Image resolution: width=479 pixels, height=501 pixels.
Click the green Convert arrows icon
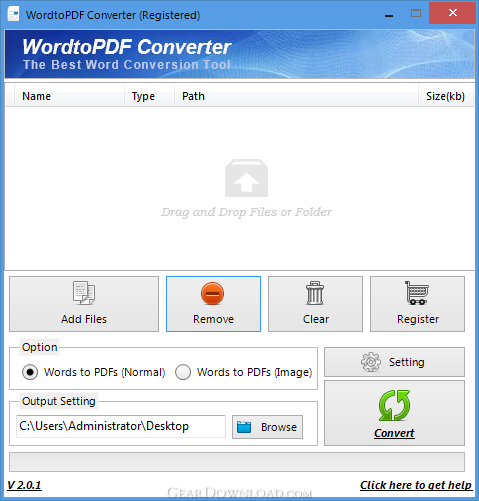click(x=394, y=405)
